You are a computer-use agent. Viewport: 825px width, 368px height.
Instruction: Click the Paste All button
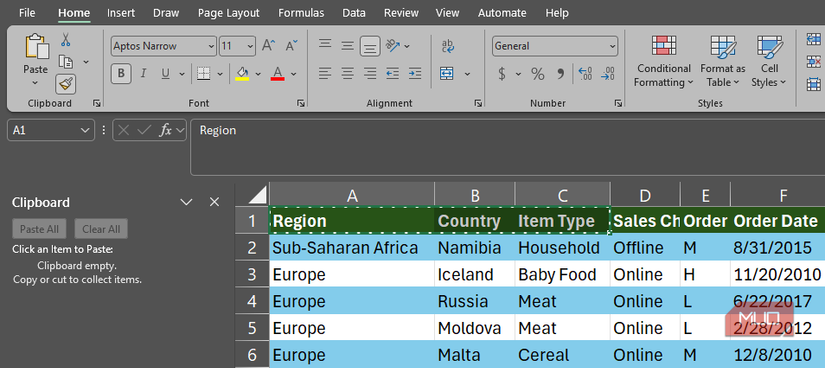(39, 229)
